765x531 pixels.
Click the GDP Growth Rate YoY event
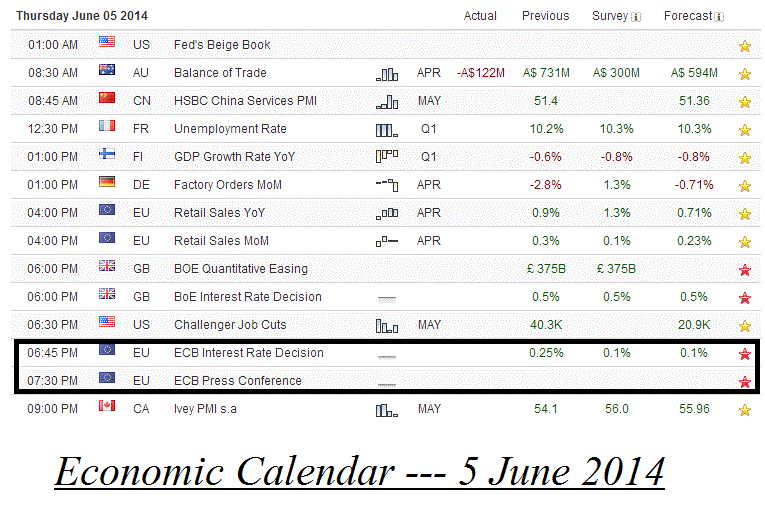coord(234,157)
